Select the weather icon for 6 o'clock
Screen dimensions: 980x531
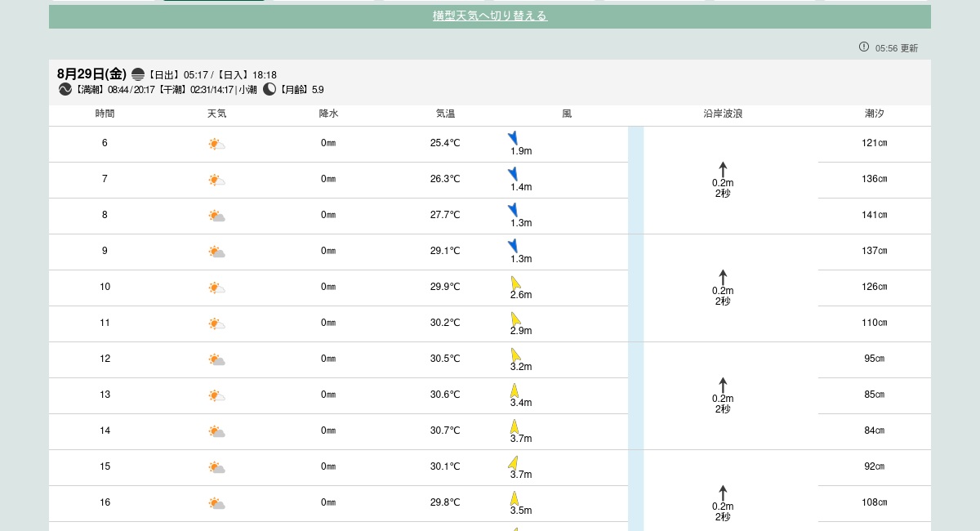216,144
